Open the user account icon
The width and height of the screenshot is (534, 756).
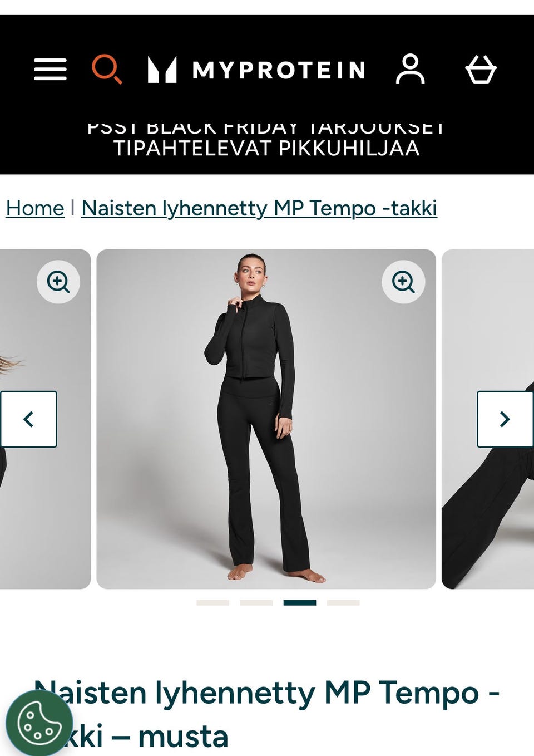(x=411, y=69)
